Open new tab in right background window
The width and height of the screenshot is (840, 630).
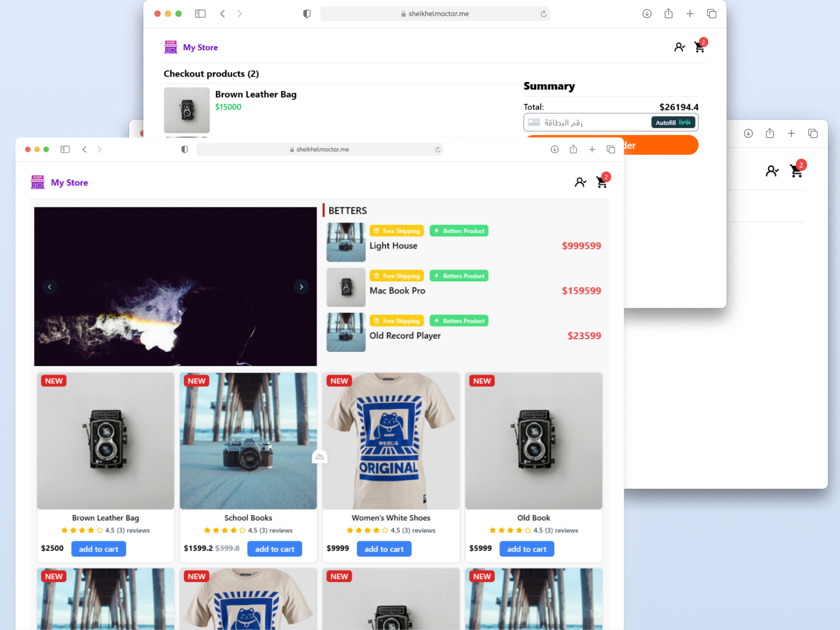tap(791, 133)
